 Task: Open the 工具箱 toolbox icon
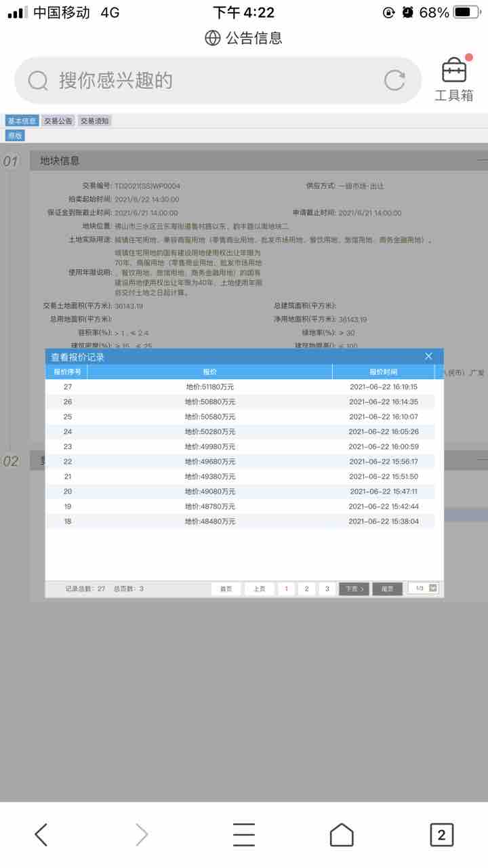[453, 79]
